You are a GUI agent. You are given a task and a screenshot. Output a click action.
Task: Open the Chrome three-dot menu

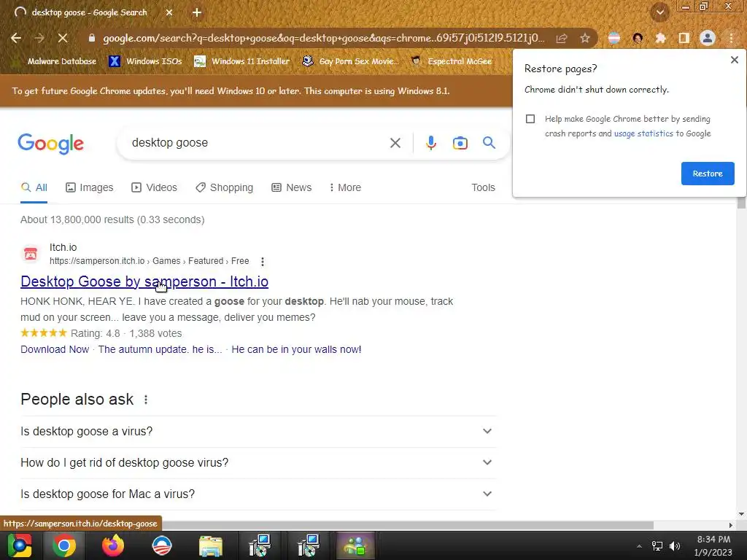(x=731, y=38)
